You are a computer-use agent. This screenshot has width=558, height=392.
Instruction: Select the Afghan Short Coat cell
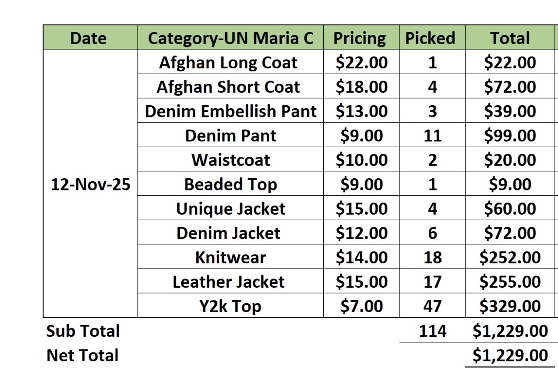(228, 87)
